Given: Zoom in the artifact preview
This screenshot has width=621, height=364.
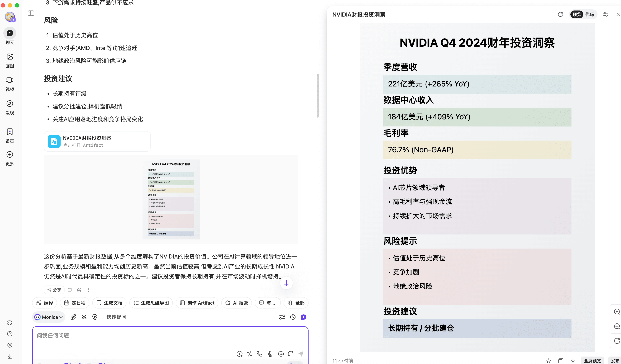Looking at the screenshot, I should click(x=617, y=312).
